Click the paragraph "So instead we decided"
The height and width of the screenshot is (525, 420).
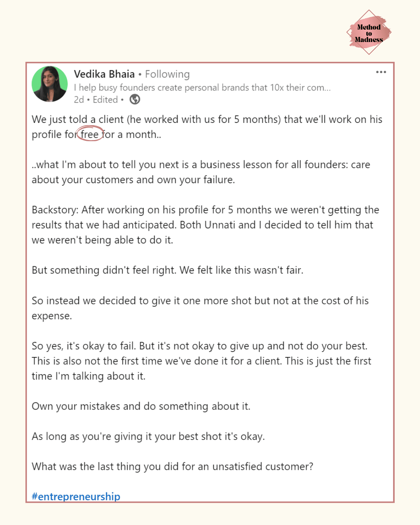200,301
